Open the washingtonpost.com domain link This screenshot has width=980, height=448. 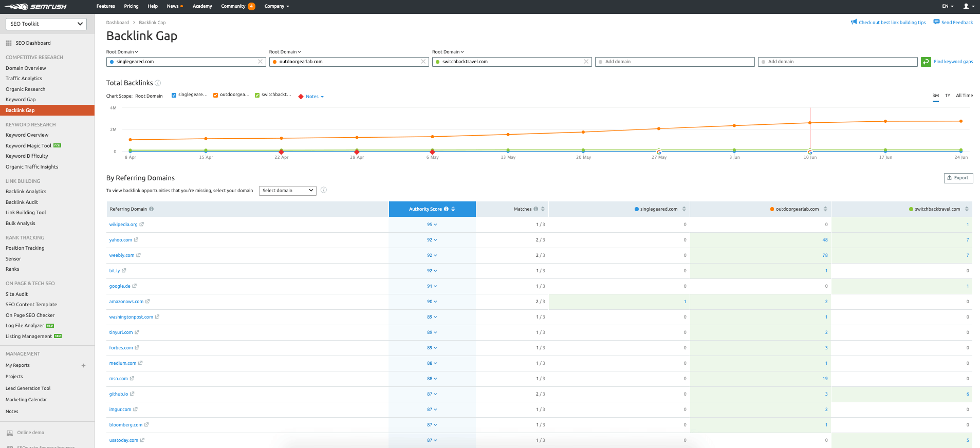point(131,317)
